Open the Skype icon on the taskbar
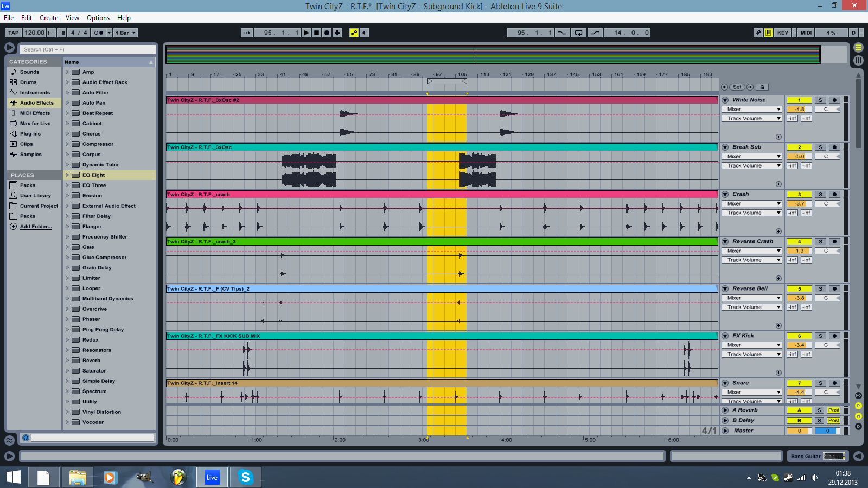 246,477
